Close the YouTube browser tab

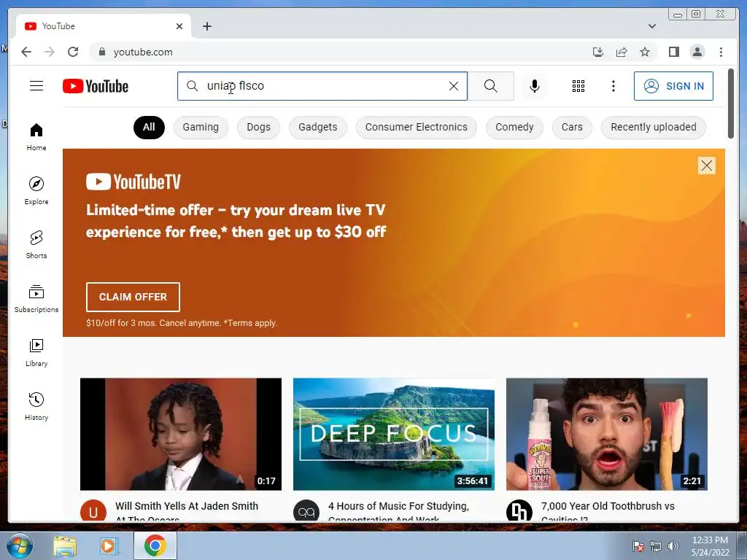pyautogui.click(x=179, y=26)
